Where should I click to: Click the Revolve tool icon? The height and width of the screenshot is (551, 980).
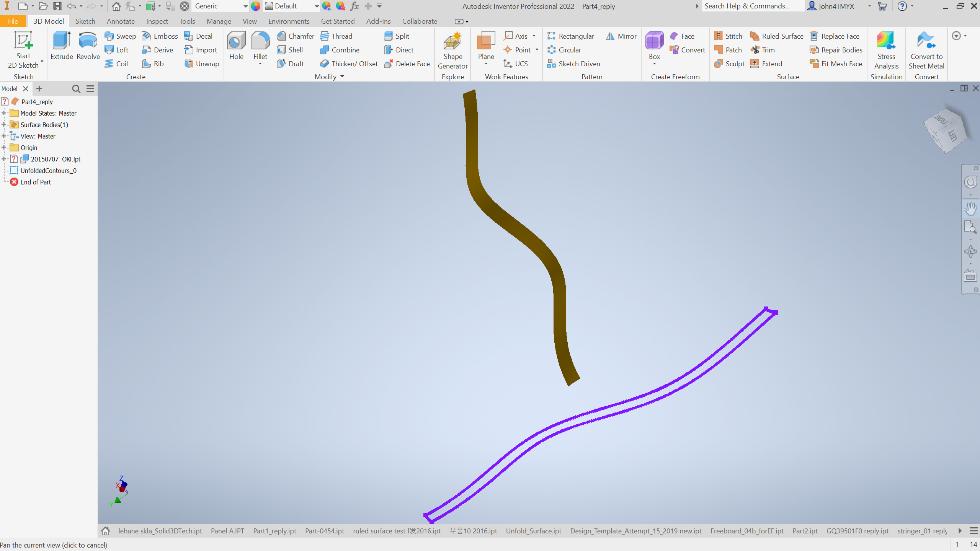(88, 41)
